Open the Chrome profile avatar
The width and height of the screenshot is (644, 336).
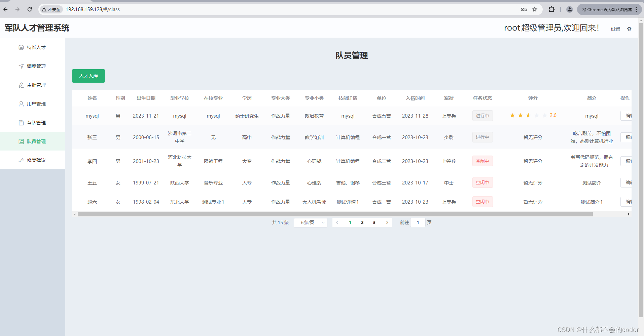(x=570, y=9)
